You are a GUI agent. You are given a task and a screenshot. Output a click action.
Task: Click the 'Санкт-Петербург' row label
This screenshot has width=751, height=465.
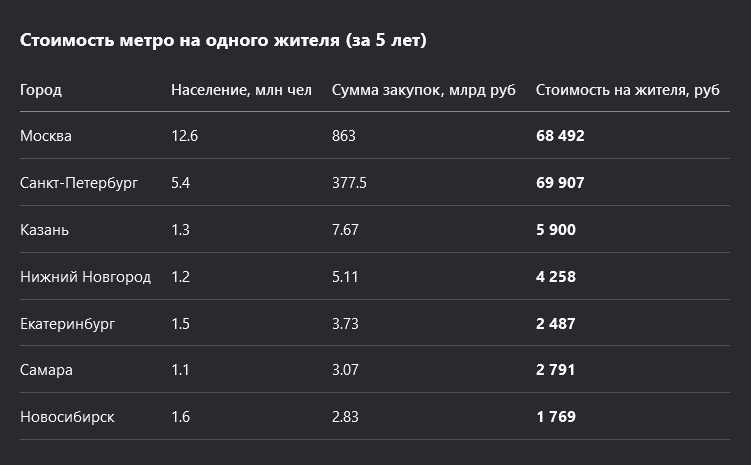click(x=79, y=183)
